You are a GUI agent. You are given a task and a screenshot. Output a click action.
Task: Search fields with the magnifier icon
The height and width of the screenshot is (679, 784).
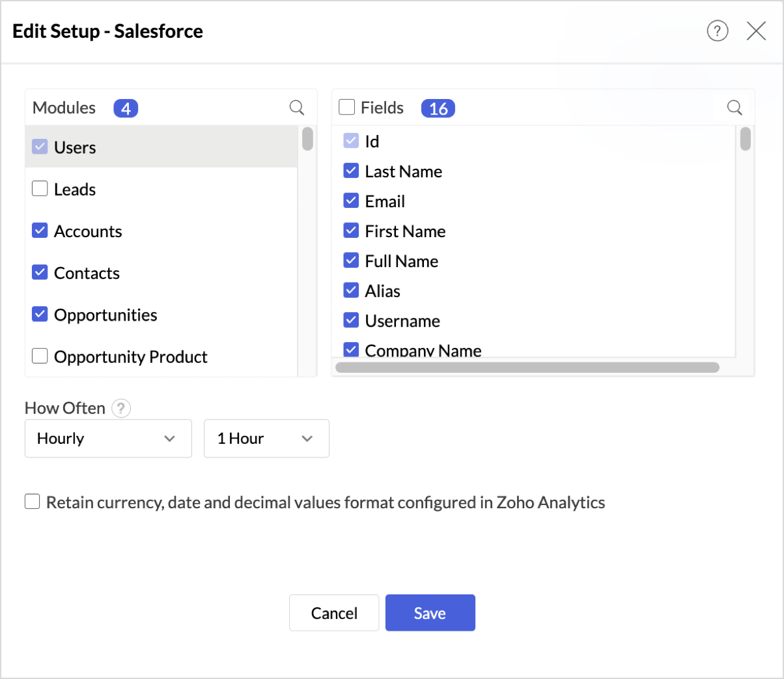pyautogui.click(x=735, y=108)
